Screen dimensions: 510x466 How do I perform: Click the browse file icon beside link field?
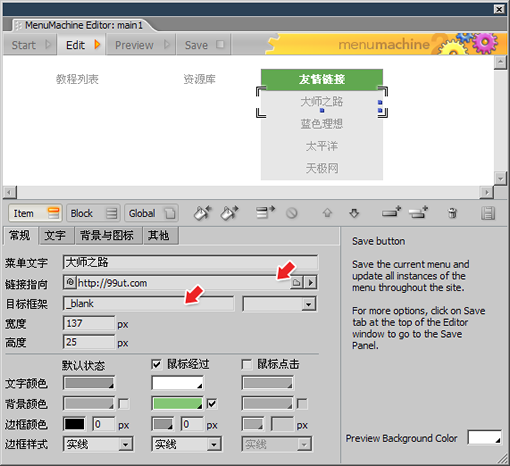[296, 283]
